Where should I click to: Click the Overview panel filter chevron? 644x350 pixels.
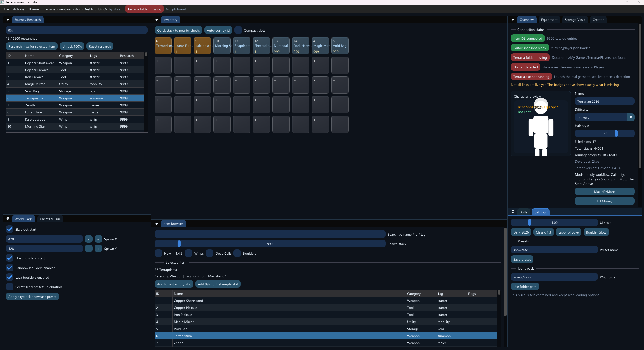(513, 19)
